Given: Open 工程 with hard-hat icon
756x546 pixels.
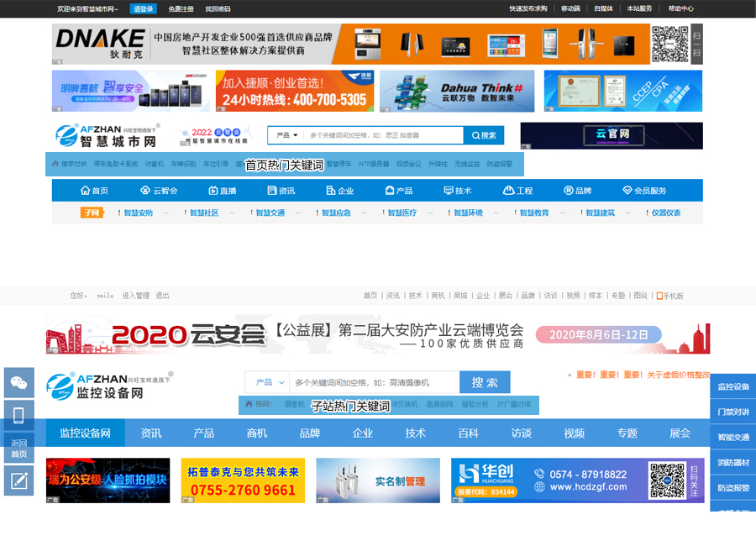Looking at the screenshot, I should pyautogui.click(x=517, y=191).
